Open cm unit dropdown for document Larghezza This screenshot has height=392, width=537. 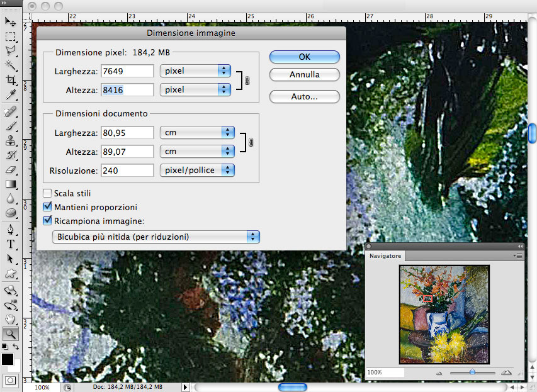[x=197, y=133]
